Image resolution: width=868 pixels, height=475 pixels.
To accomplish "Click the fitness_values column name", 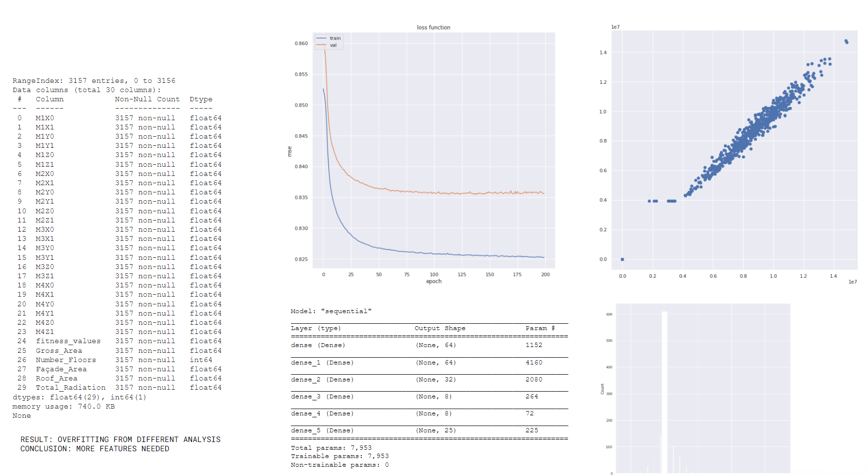I will [x=68, y=341].
